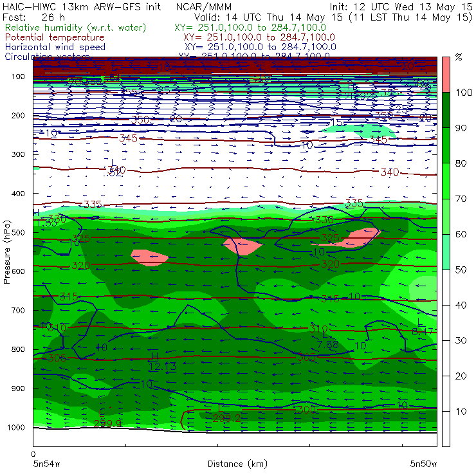Image resolution: width=476 pixels, height=476 pixels.
Task: Click the 'Fcst: 26 h' forecast label
Action: click(x=33, y=17)
